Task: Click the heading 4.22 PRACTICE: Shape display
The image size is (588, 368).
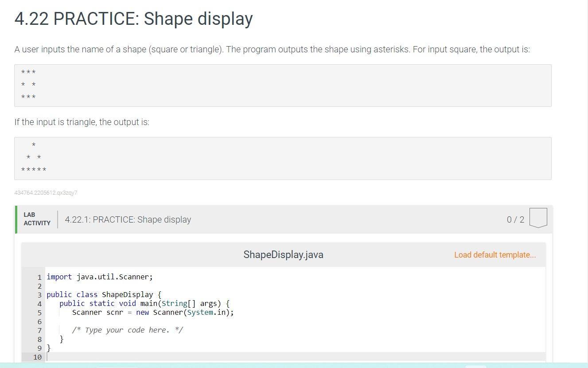Action: tap(133, 19)
